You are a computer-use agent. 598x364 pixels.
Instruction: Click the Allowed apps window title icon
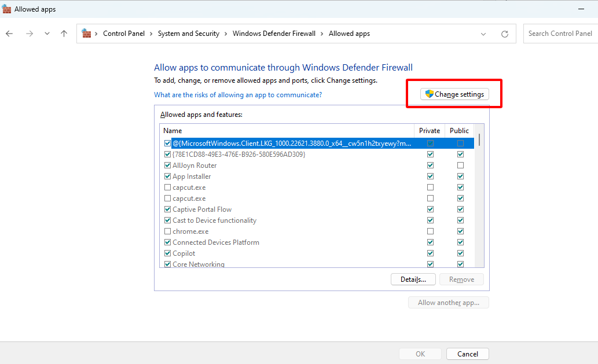pyautogui.click(x=6, y=9)
